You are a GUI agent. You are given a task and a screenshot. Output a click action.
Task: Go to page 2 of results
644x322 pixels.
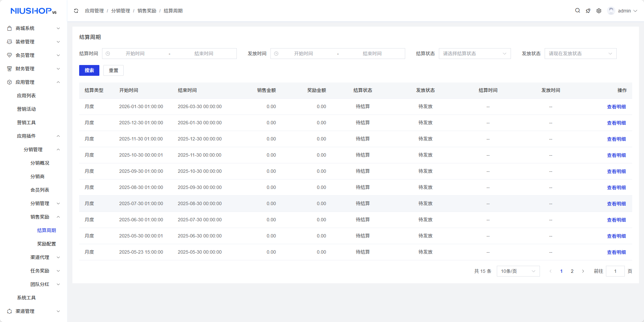[x=572, y=271]
